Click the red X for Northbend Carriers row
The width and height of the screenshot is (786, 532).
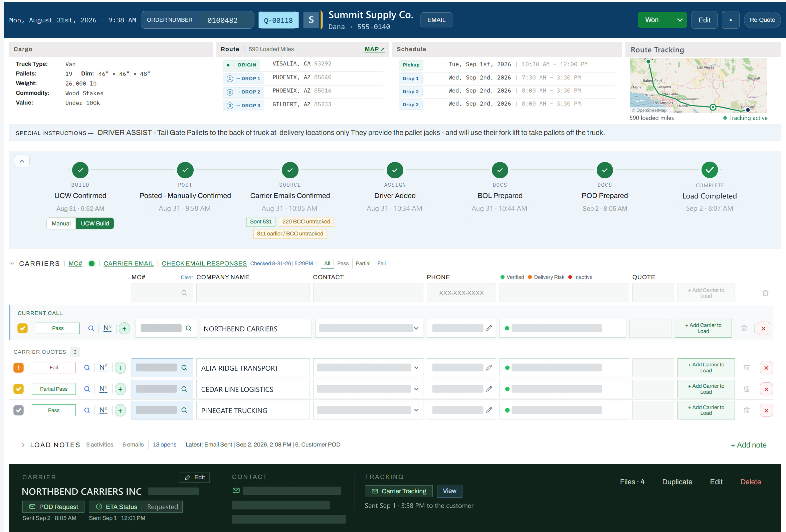(763, 328)
